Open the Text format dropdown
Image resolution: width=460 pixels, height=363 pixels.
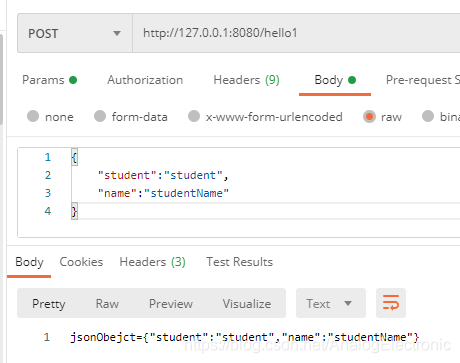(x=331, y=303)
